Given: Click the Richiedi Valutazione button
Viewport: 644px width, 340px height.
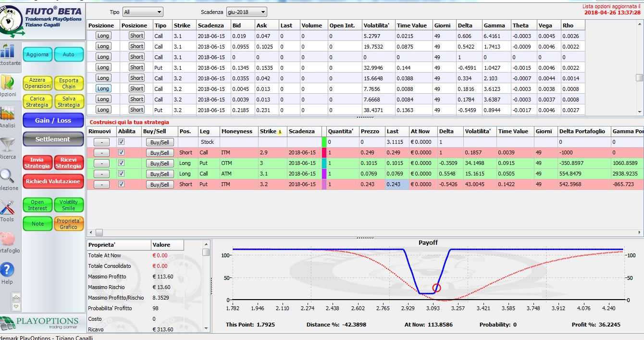Looking at the screenshot, I should click(53, 181).
